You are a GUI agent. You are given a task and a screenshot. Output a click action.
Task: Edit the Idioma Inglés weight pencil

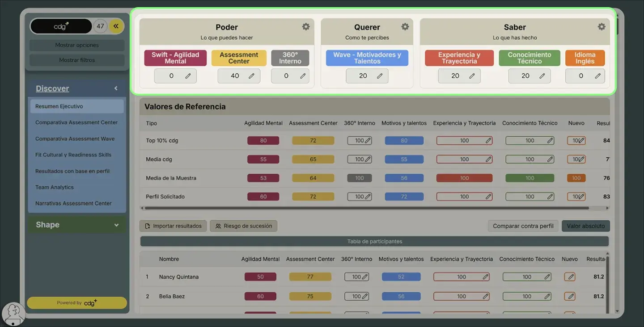pos(597,76)
